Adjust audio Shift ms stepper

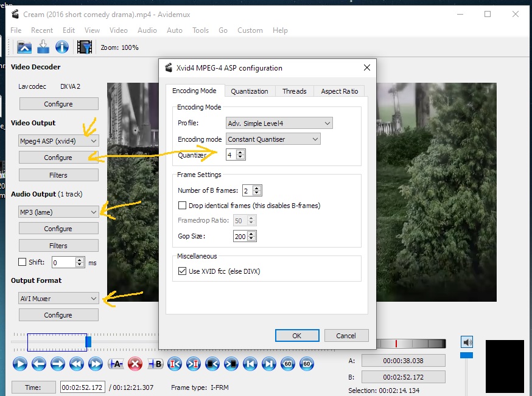point(80,262)
